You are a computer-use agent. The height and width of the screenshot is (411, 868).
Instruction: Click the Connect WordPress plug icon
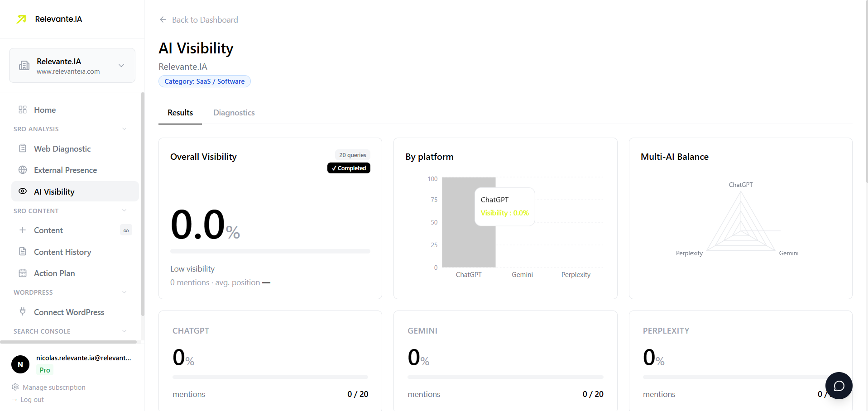tap(23, 312)
